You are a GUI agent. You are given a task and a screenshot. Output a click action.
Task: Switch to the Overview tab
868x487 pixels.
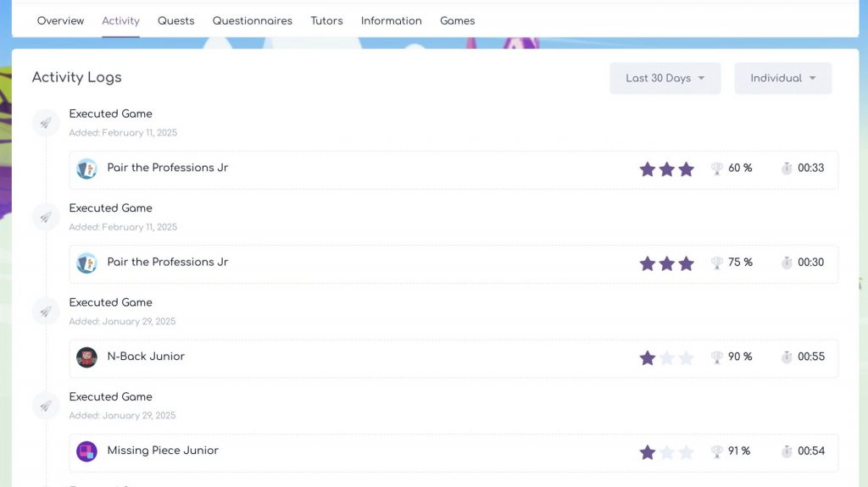60,20
